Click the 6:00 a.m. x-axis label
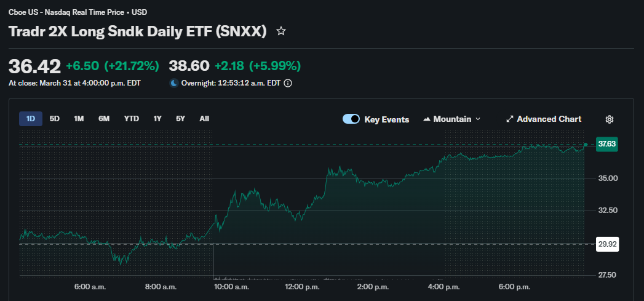 tap(90, 287)
